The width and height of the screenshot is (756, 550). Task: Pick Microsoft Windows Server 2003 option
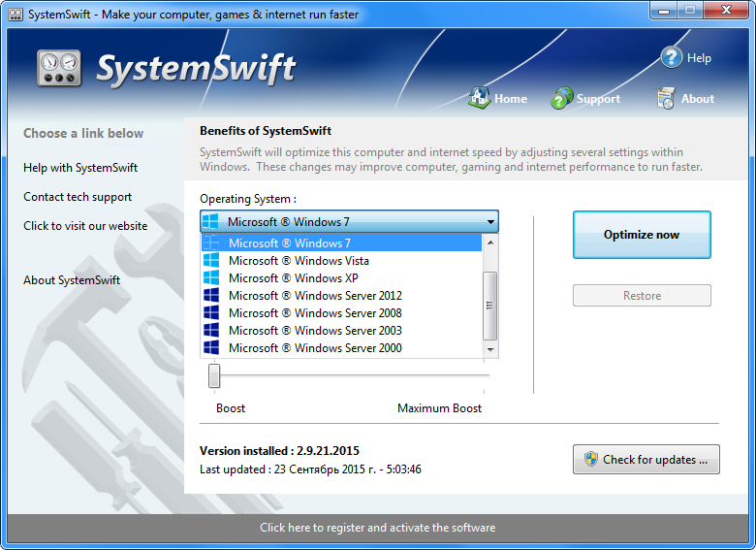coord(341,331)
